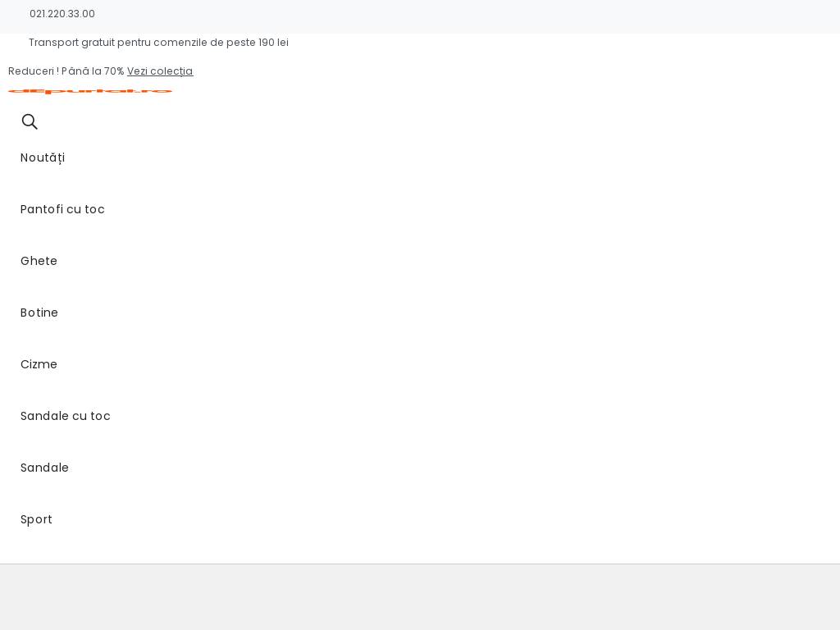Choose the Cizme menu item
The image size is (840, 630).
pyautogui.click(x=39, y=364)
